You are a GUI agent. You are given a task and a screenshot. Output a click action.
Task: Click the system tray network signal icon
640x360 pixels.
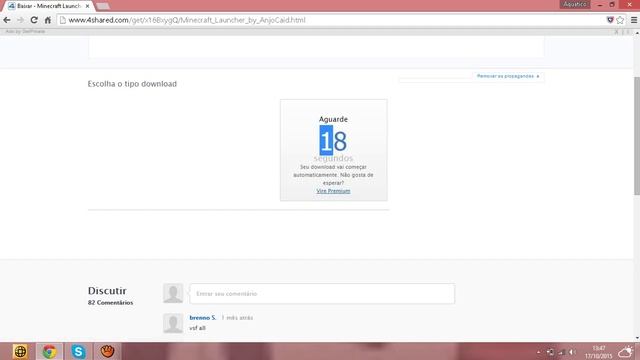coord(562,352)
